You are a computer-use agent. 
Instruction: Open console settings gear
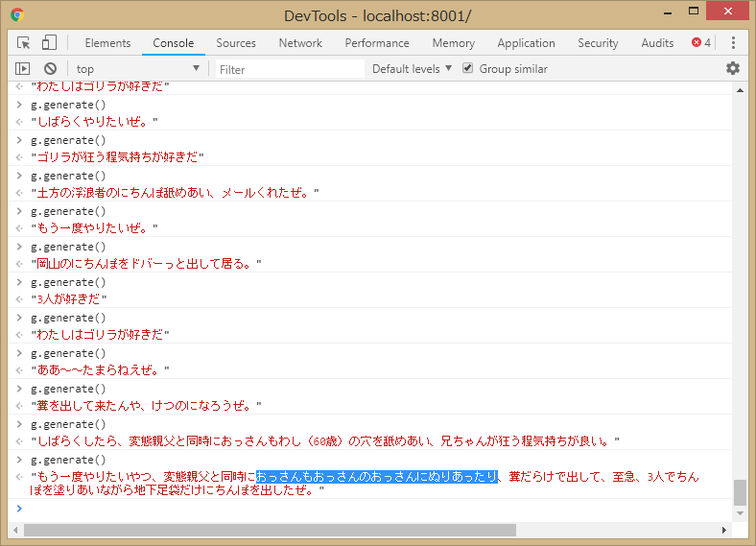tap(733, 69)
